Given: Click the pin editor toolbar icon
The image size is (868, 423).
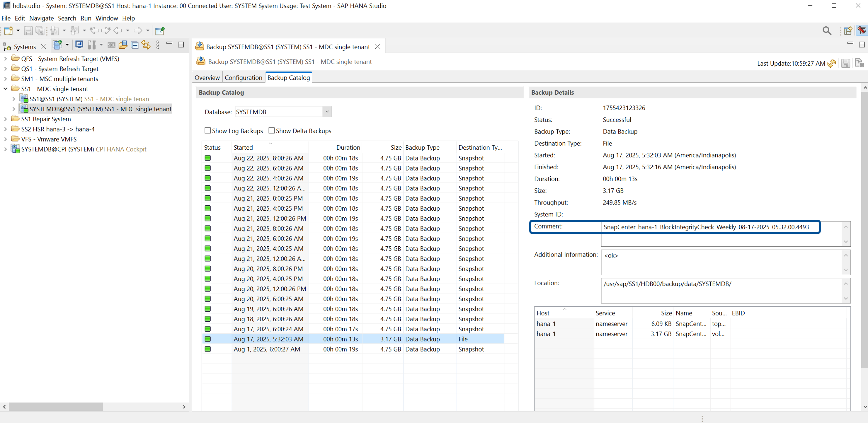Looking at the screenshot, I should (160, 31).
